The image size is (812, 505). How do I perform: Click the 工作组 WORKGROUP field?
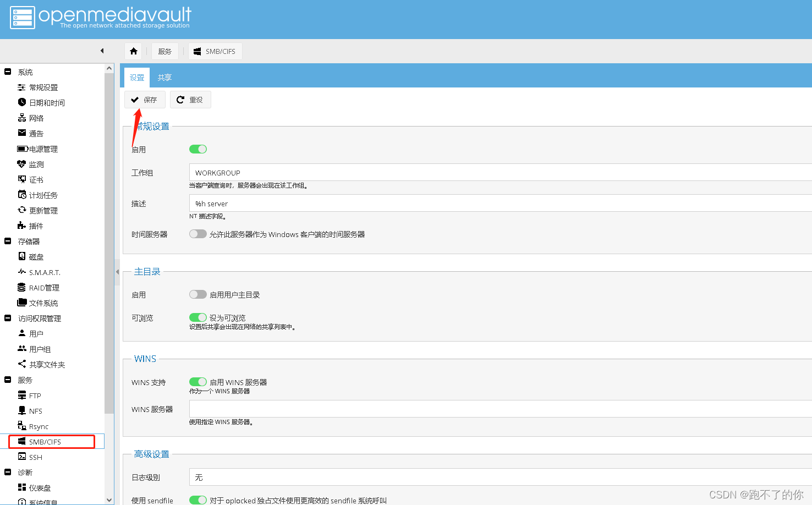500,172
